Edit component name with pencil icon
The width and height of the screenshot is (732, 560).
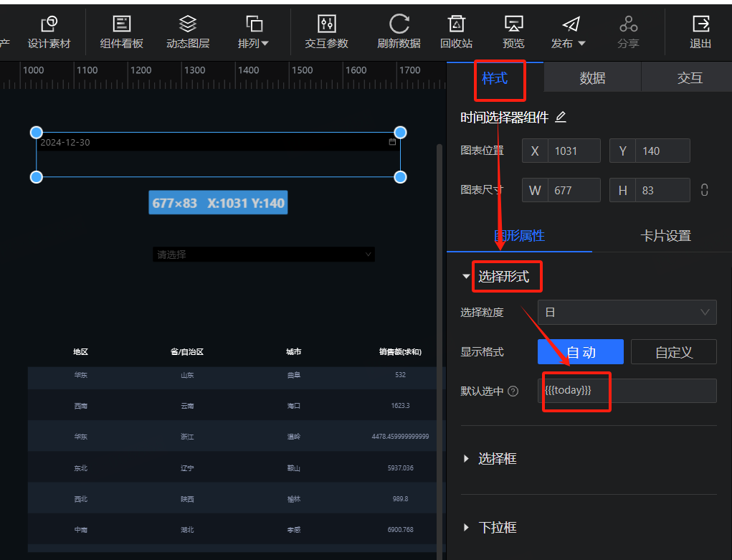pyautogui.click(x=561, y=117)
